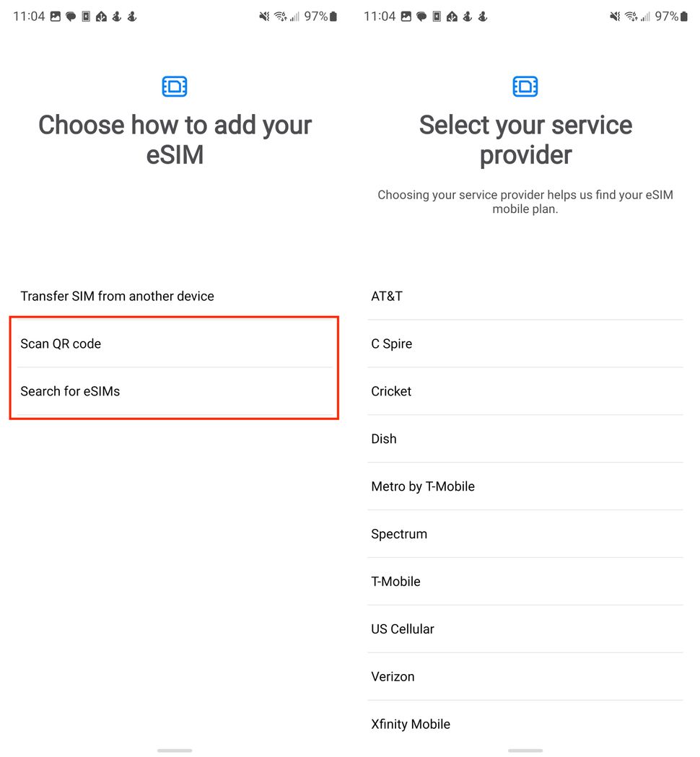Choose Metro by T-Mobile
Viewport: 700px width, 757px height.
[423, 486]
